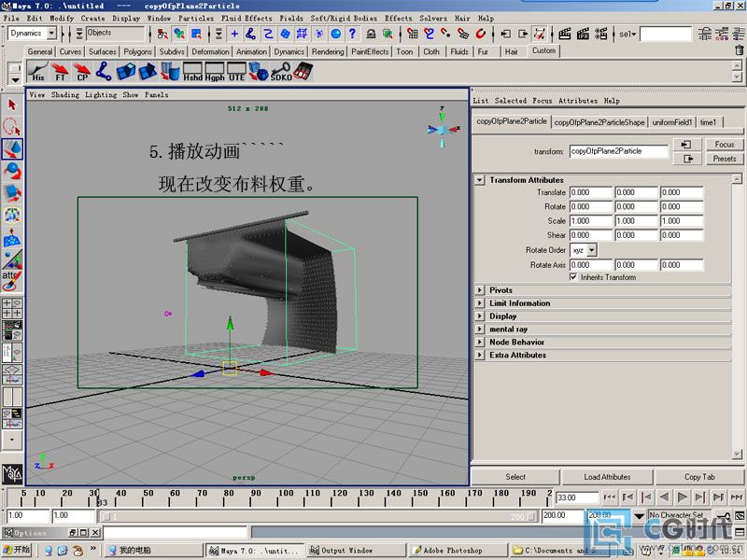The width and height of the screenshot is (747, 560).
Task: Click the blue question mark help icon
Action: point(352,34)
